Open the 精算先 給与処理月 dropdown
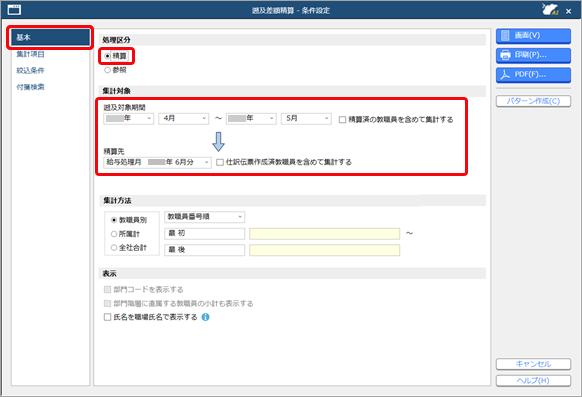582x397 pixels. tap(157, 163)
